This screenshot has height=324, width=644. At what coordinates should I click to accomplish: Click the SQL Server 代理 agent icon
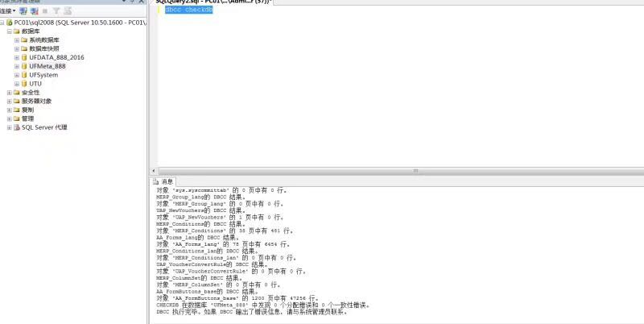(x=16, y=127)
